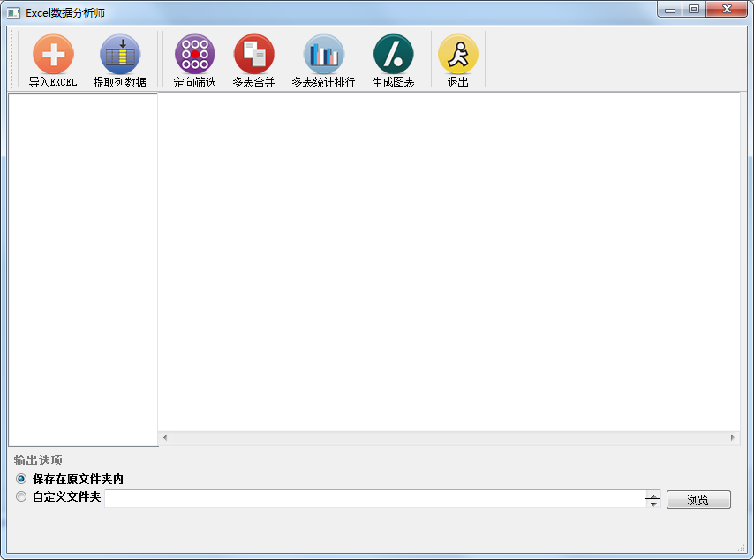The image size is (754, 560).
Task: Click inside the custom folder path field
Action: click(x=375, y=499)
